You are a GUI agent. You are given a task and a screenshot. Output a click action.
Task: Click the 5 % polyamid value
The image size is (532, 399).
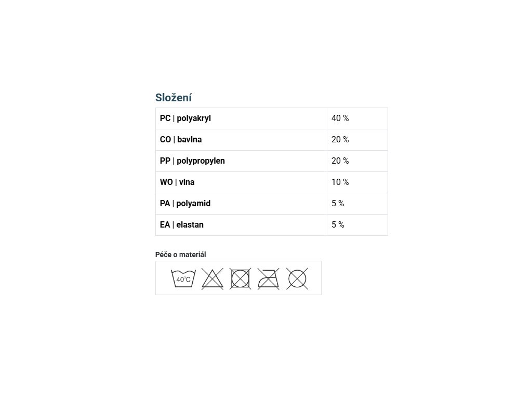click(338, 204)
